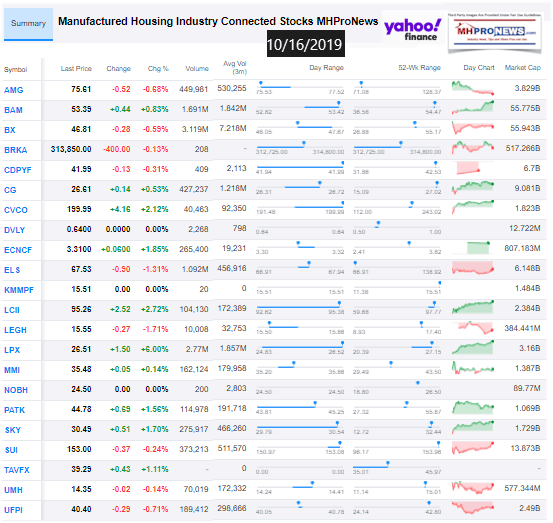Sort by the Chg % column header
Screen dimensions: 553x523
(158, 68)
